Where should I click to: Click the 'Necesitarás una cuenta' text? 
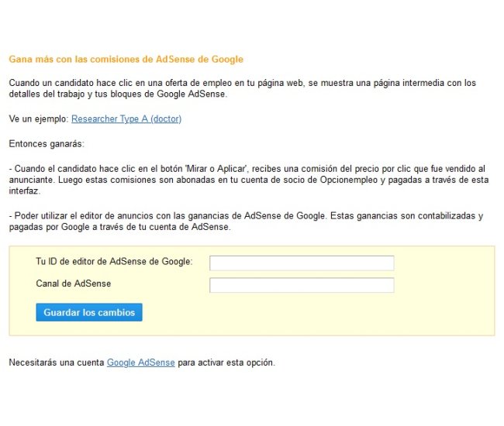[57, 362]
